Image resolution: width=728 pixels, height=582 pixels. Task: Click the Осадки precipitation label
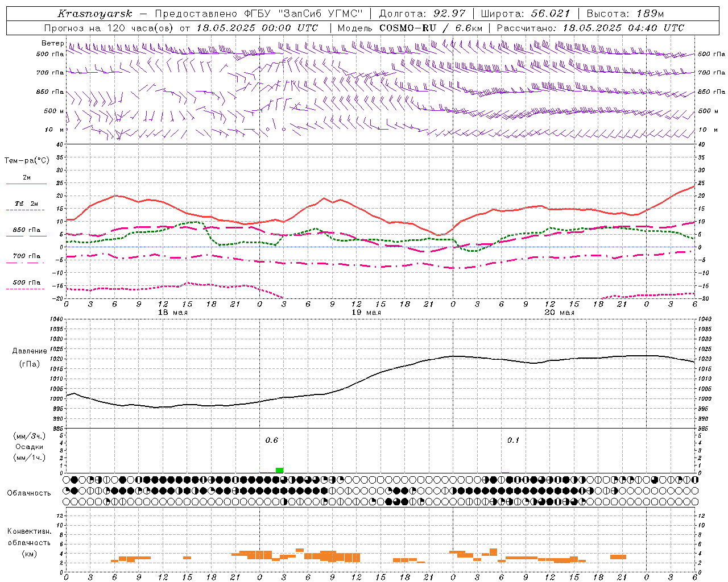(30, 447)
